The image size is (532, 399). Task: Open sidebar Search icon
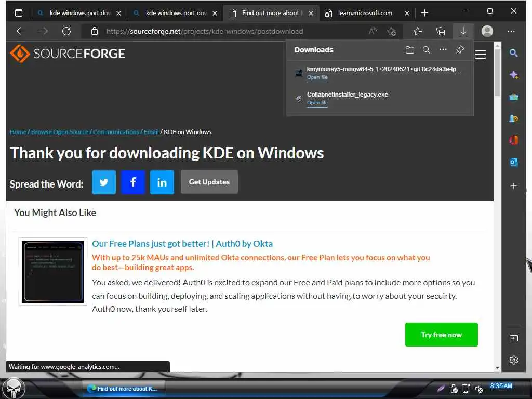point(513,52)
